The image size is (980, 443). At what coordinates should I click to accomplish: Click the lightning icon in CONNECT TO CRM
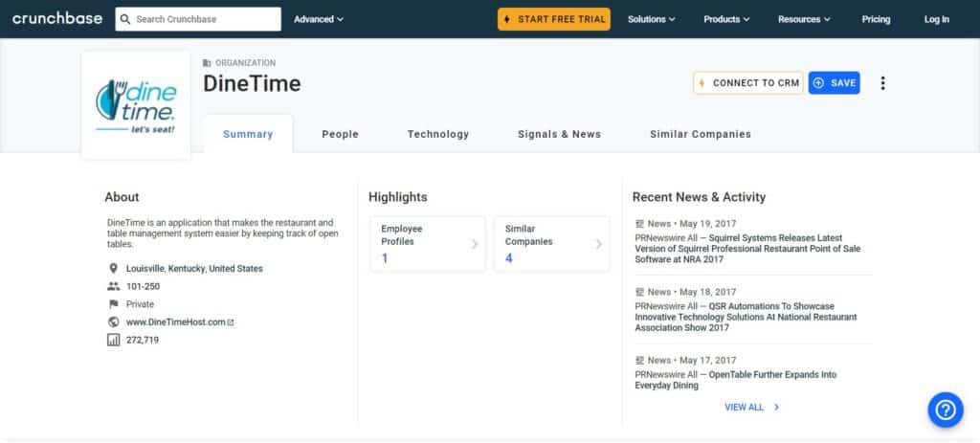(702, 83)
